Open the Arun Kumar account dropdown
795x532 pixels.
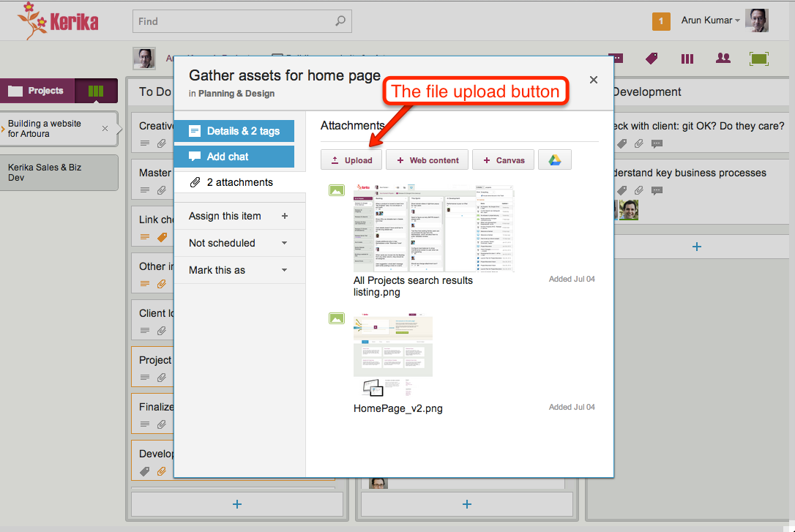click(x=710, y=20)
